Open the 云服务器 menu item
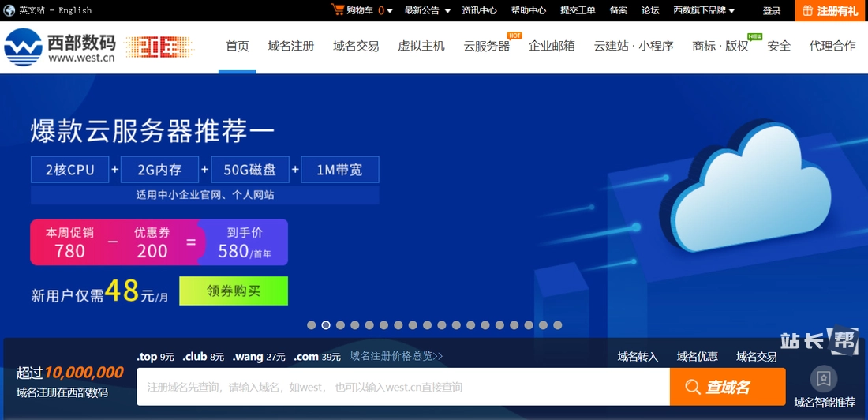Screen dimensions: 868x420 [x=486, y=46]
